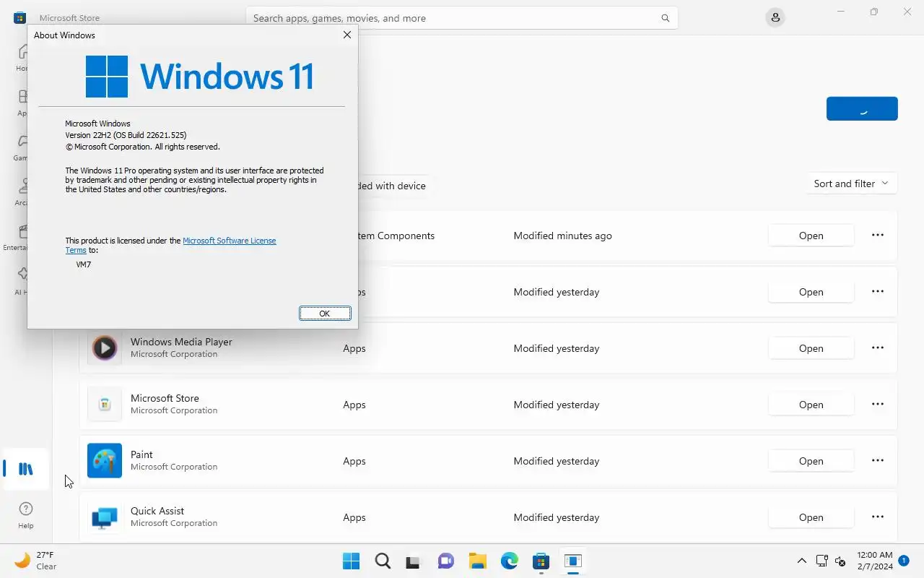
Task: Open AI Hub in Store sidebar
Action: point(22,282)
